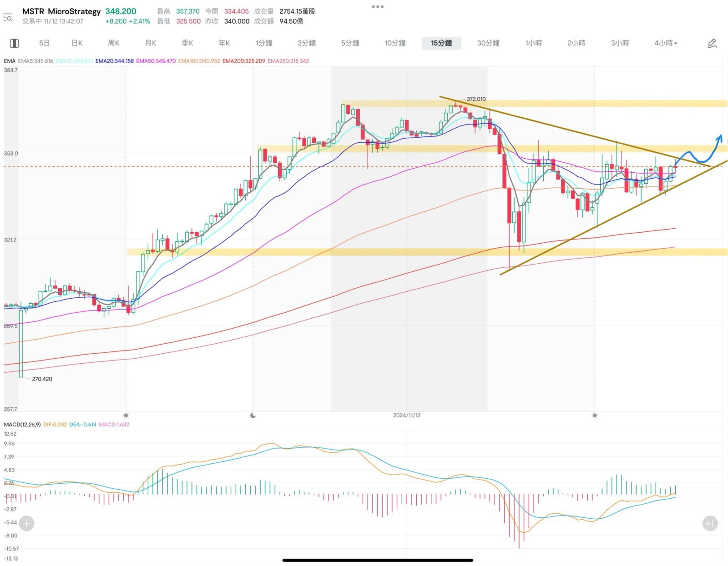This screenshot has height=566, width=728.
Task: Click the 257.7 price axis label
Action: pos(10,410)
